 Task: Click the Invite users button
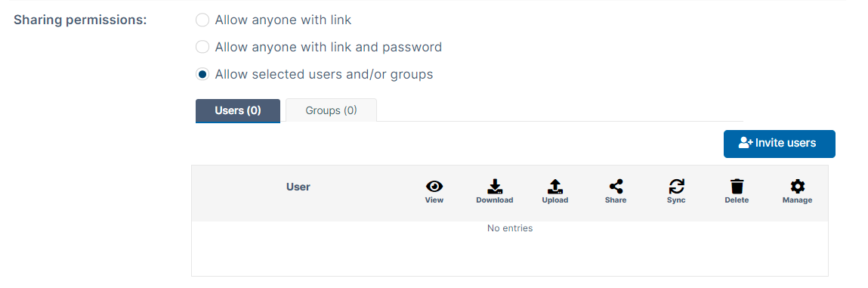(x=779, y=144)
